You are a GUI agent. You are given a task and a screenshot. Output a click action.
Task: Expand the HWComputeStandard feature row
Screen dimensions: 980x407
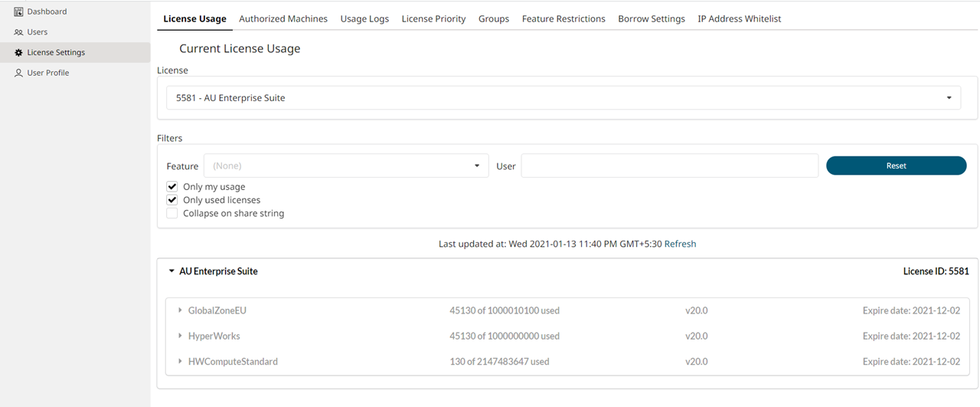coord(180,362)
